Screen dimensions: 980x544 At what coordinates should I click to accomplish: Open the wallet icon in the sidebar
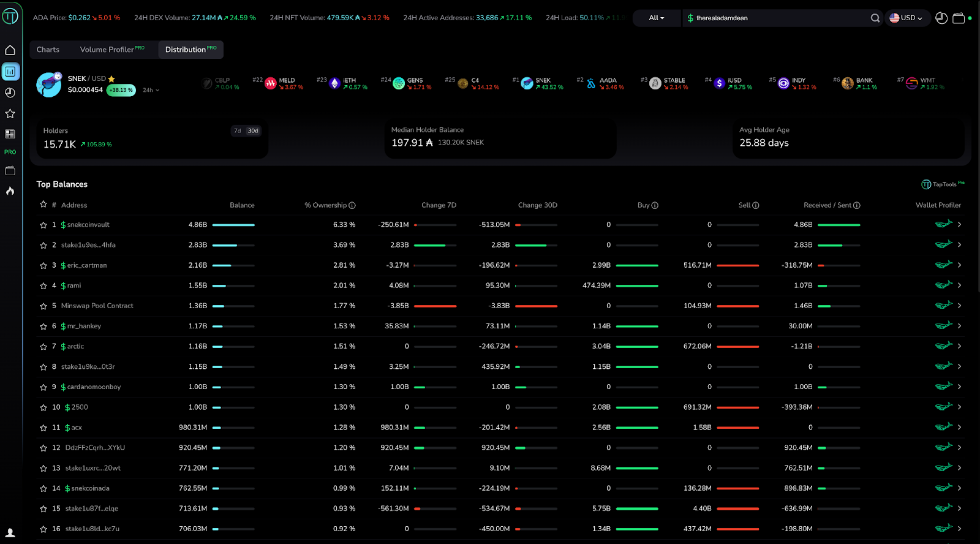tap(10, 171)
